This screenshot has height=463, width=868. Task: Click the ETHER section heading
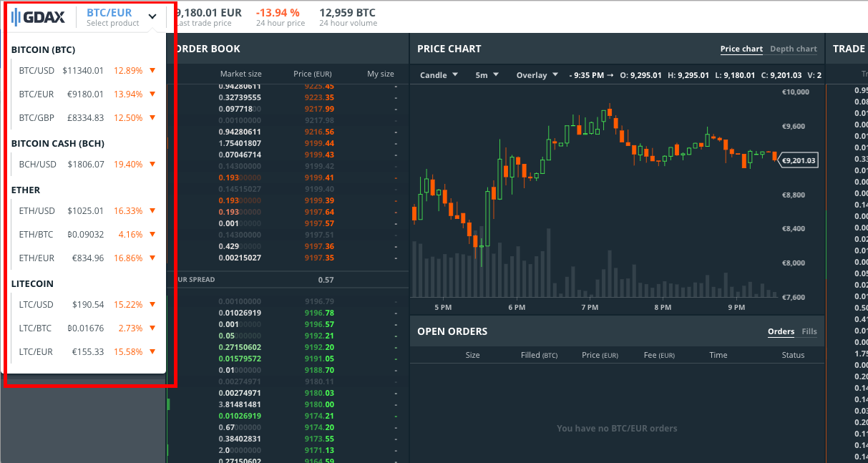(x=26, y=190)
